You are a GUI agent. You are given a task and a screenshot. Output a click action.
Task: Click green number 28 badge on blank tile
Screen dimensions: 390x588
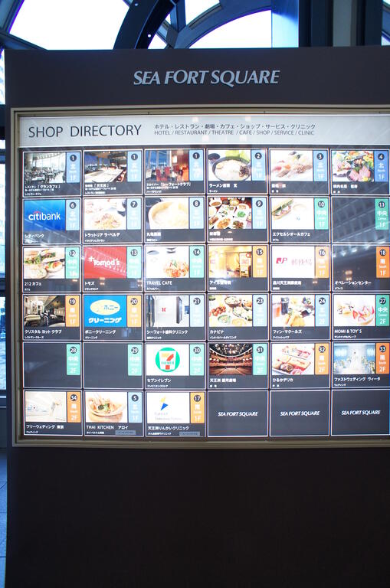coord(74,360)
